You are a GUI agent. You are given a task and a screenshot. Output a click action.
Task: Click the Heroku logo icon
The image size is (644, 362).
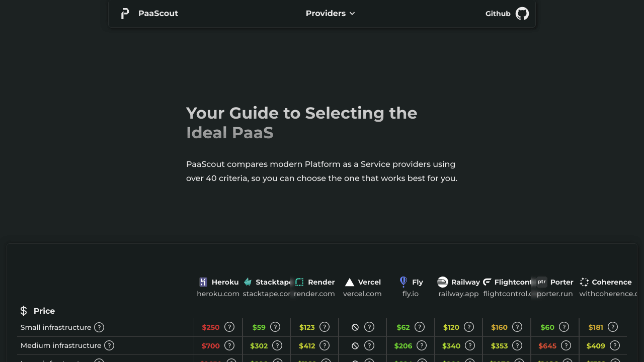pos(203,282)
